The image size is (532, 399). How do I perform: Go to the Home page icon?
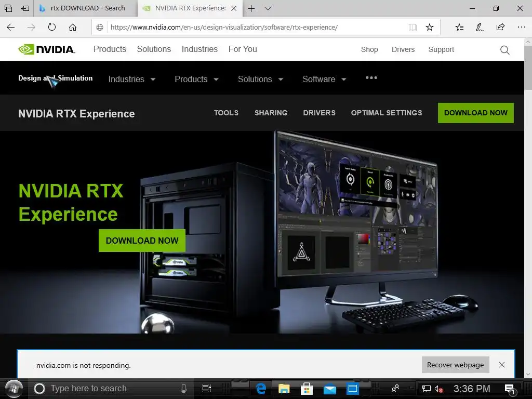[73, 27]
